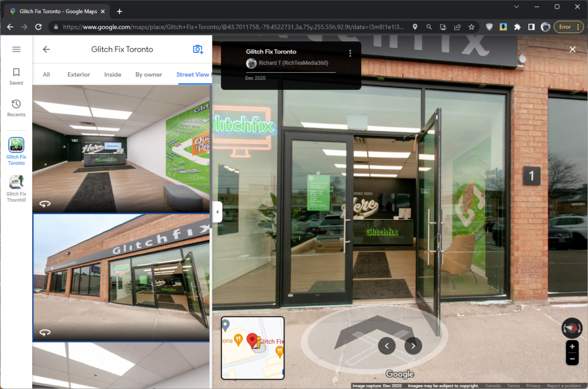Click the compass to reset orientation
Image resolution: width=588 pixels, height=389 pixels.
[571, 328]
